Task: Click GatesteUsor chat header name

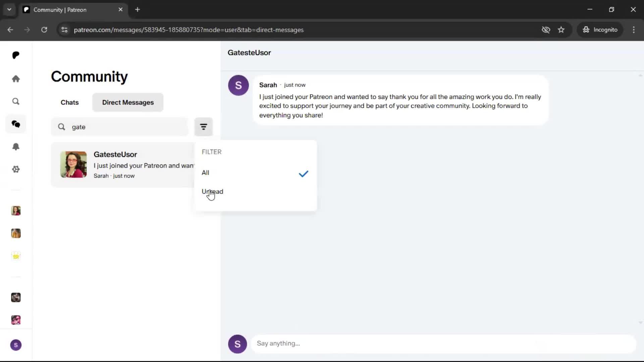Action: [249, 53]
